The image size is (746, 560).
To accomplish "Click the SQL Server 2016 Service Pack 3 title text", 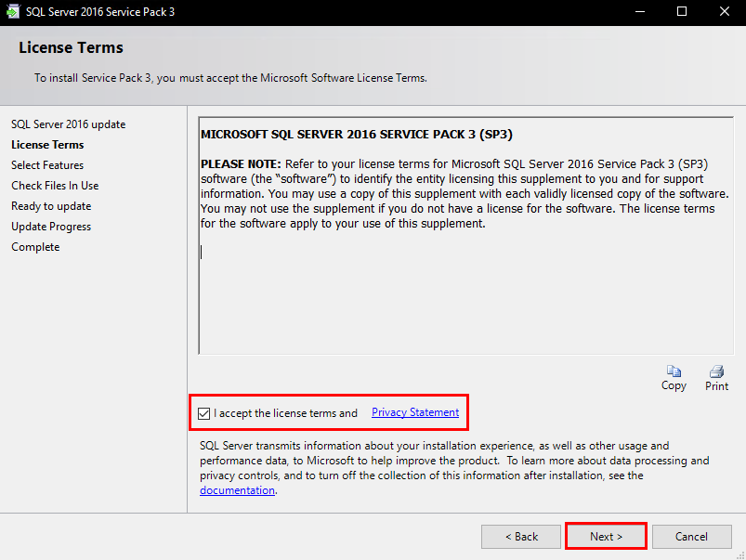I will 100,12.
